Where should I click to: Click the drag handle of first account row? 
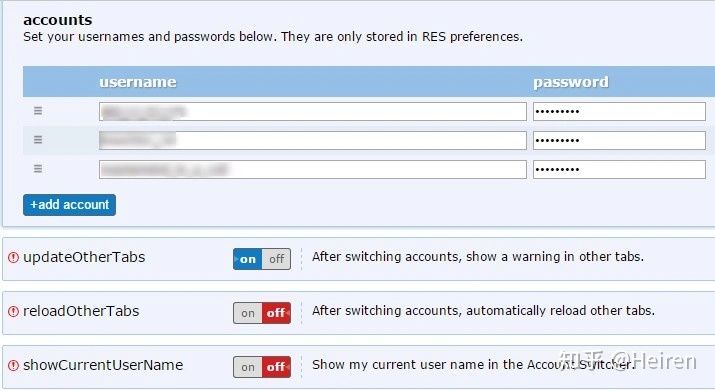click(38, 111)
